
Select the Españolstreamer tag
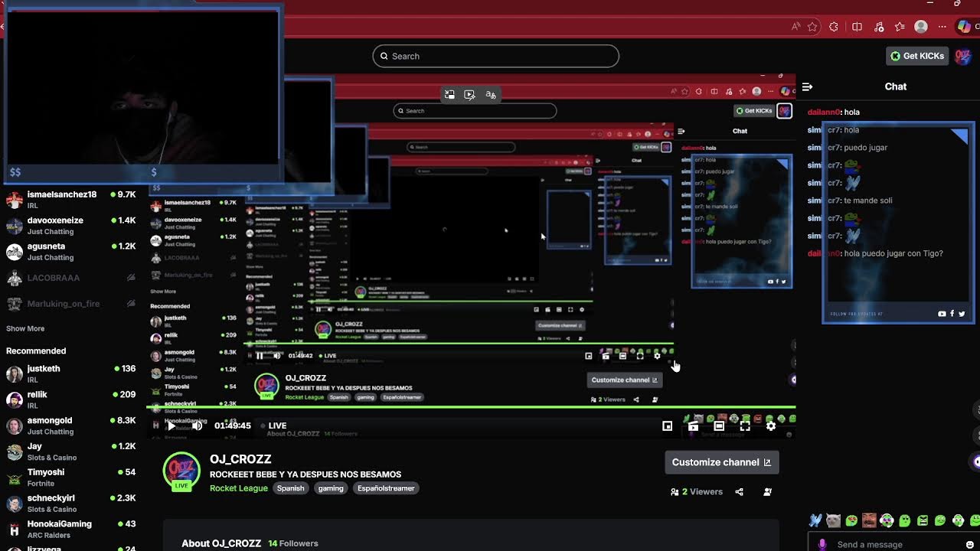pos(386,488)
